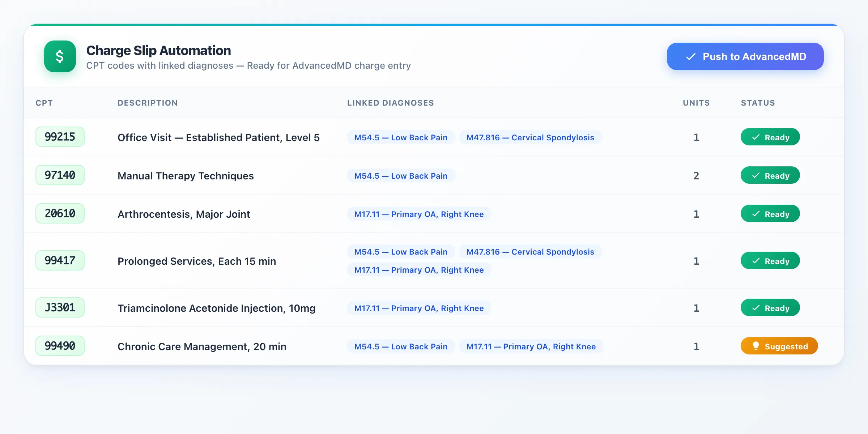Screen dimensions: 868x434
Task: Click the checkmark inside Push to AdvancedMD button
Action: point(690,56)
